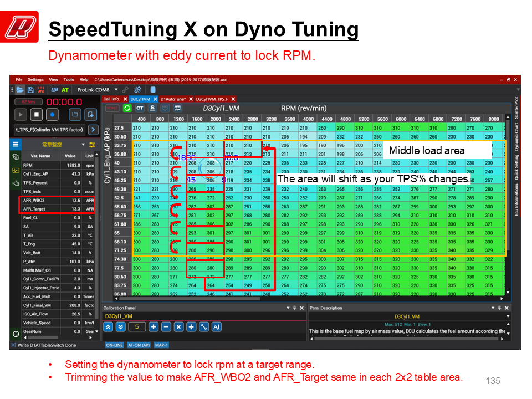Click the double up arrow calibration icon

click(108, 327)
